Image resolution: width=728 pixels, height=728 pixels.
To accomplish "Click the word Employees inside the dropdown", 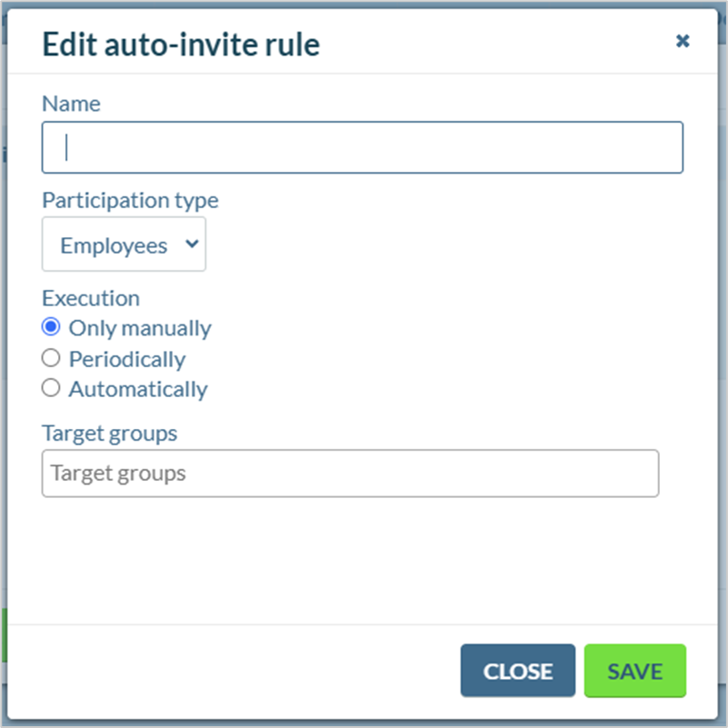I will pos(114,245).
